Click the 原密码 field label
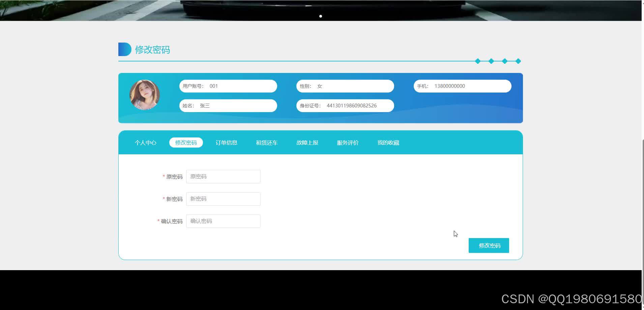The height and width of the screenshot is (310, 644). 174,177
